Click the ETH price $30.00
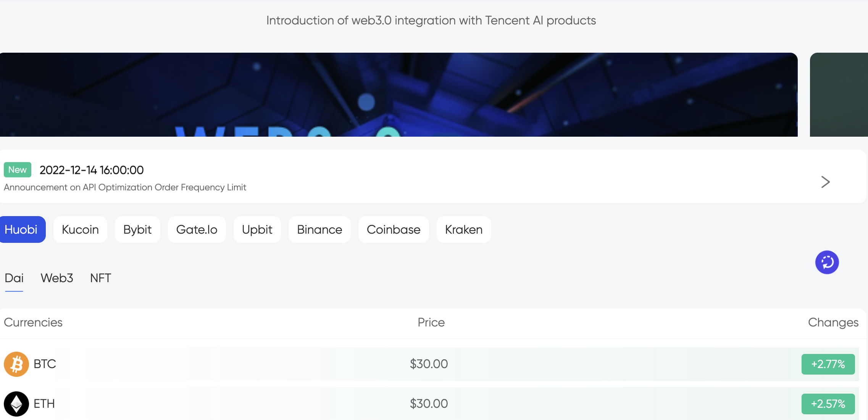Screen dimensions: 868x420 pyautogui.click(x=429, y=404)
